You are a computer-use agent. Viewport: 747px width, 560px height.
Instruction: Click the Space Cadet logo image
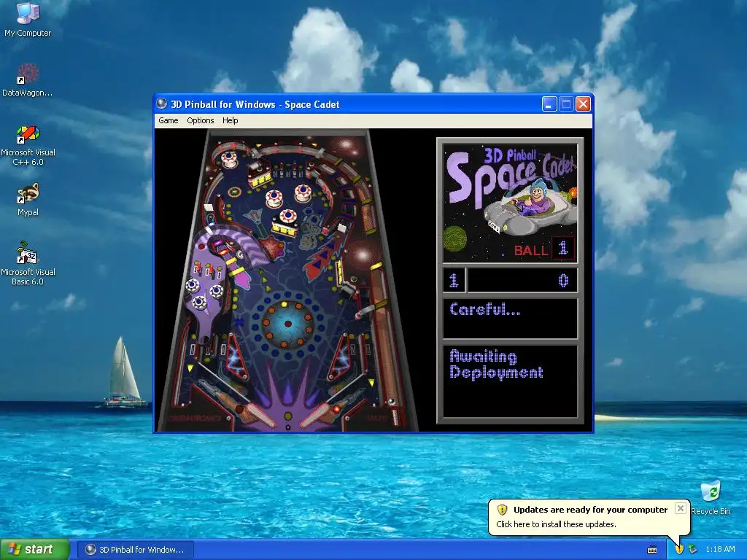(510, 203)
